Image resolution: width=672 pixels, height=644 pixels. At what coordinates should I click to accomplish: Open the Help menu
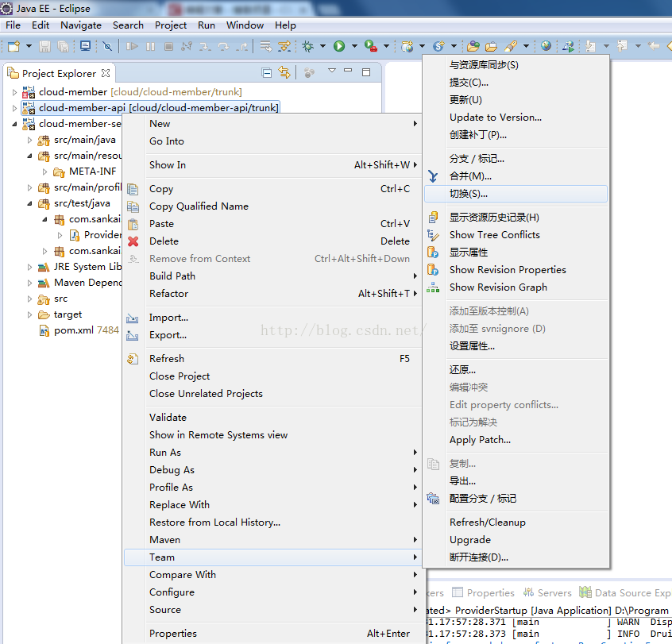(285, 25)
